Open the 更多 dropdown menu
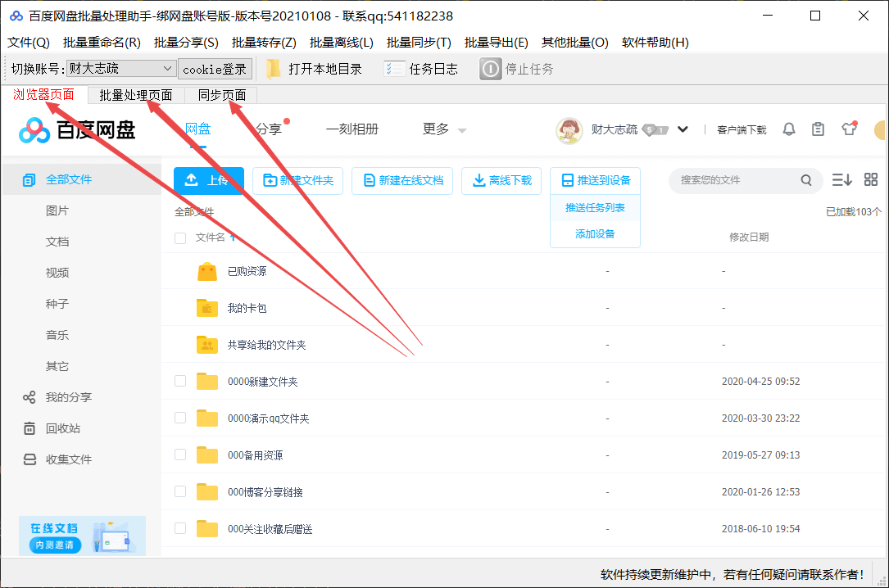The height and width of the screenshot is (588, 889). 443,129
